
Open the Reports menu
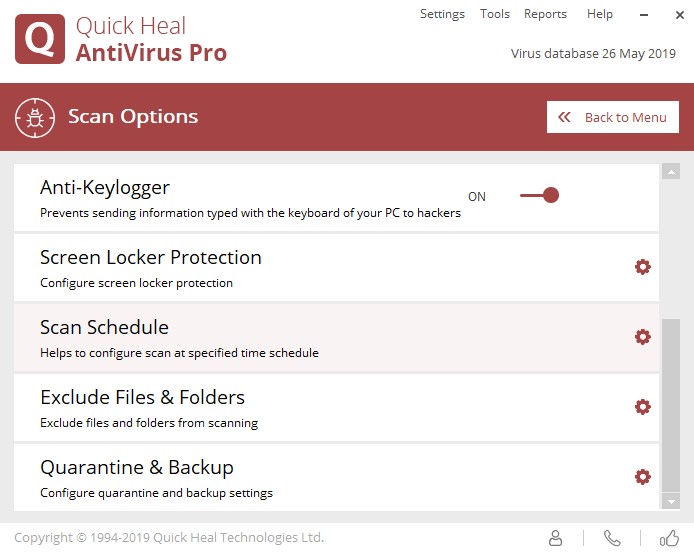pos(545,14)
